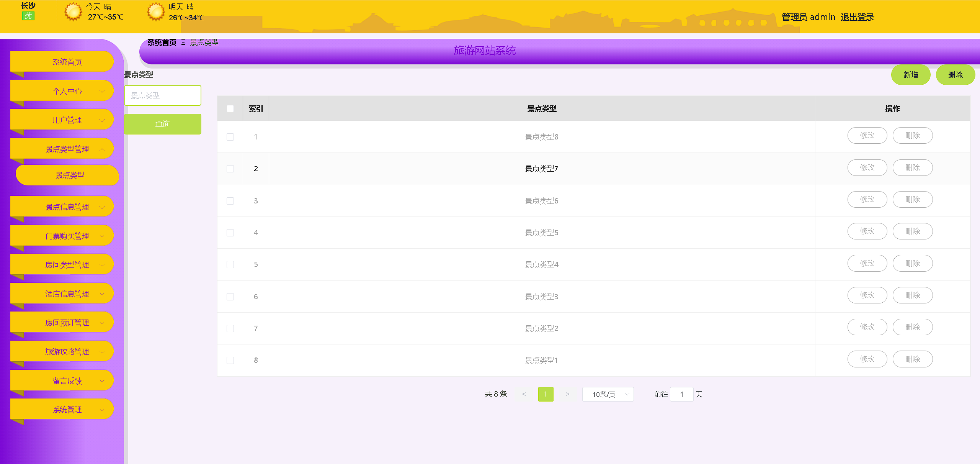980x464 pixels.
Task: Click the green 新增 button
Action: [911, 75]
